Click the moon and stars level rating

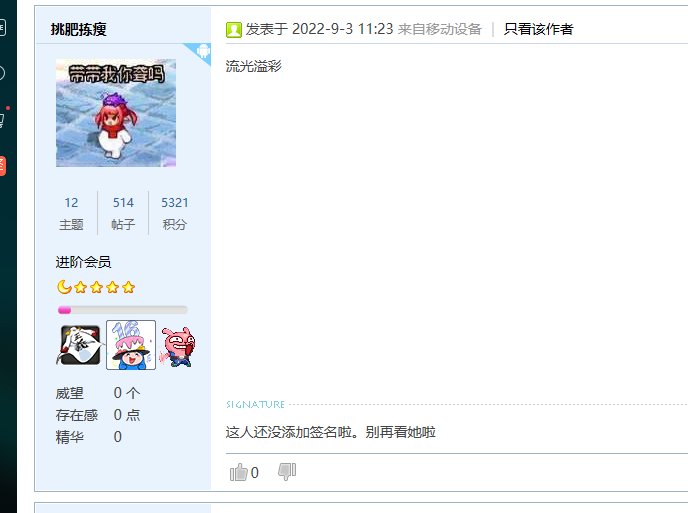[x=96, y=287]
